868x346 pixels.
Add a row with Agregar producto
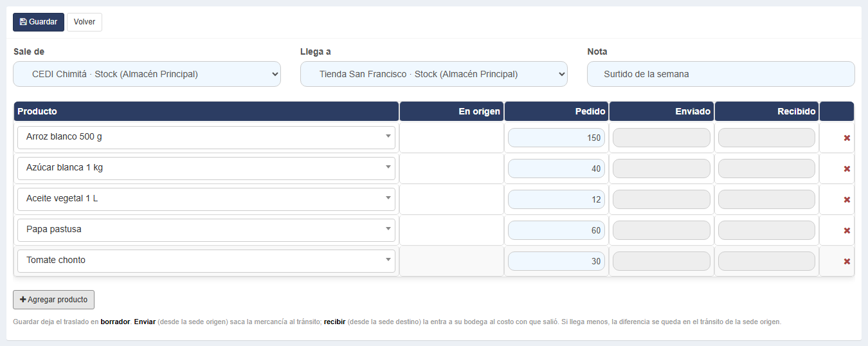(53, 300)
